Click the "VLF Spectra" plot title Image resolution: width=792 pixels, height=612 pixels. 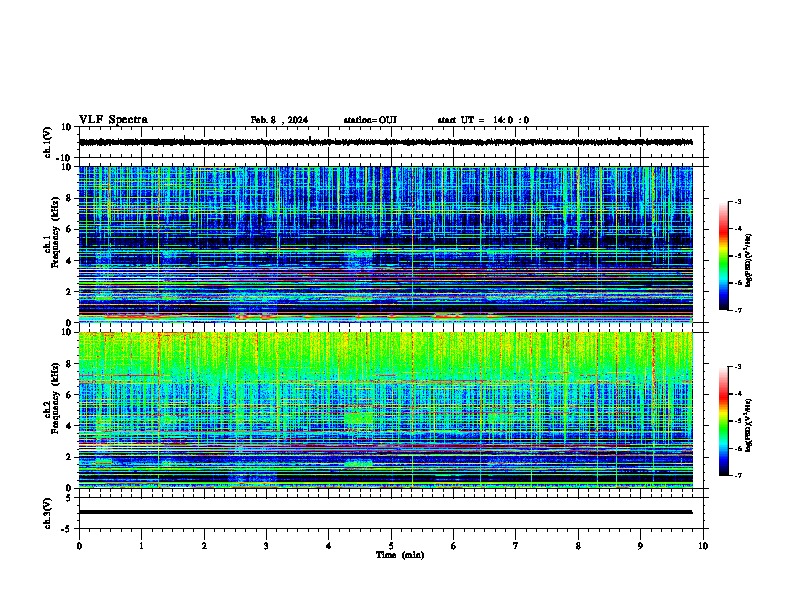pyautogui.click(x=113, y=120)
